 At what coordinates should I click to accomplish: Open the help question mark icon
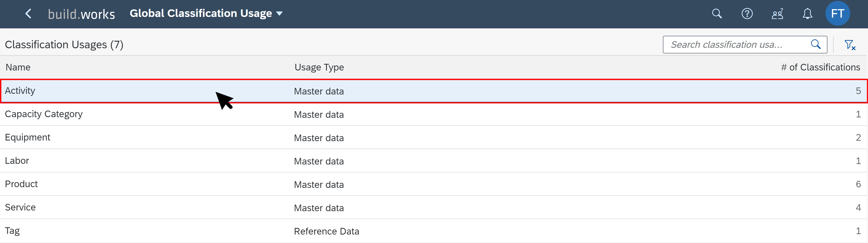click(x=747, y=14)
